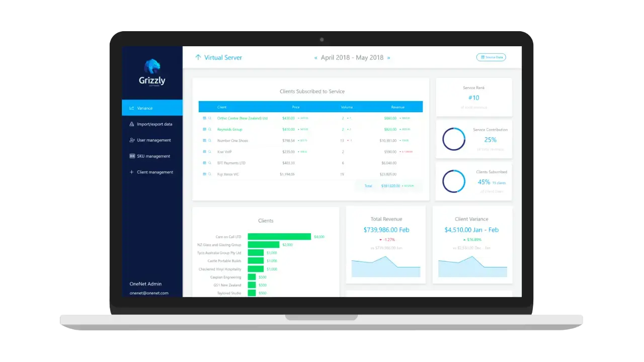Open SKU management section
Image resolution: width=644 pixels, height=362 pixels.
[x=153, y=156]
